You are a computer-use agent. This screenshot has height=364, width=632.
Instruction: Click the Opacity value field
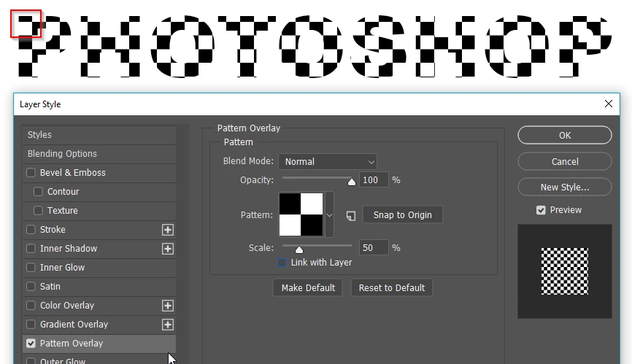(374, 180)
